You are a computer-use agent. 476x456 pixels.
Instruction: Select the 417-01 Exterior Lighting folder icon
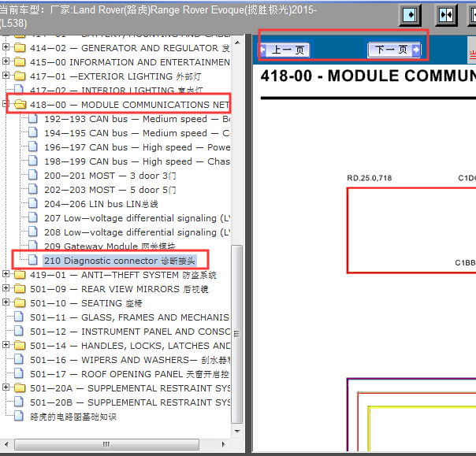coord(20,76)
